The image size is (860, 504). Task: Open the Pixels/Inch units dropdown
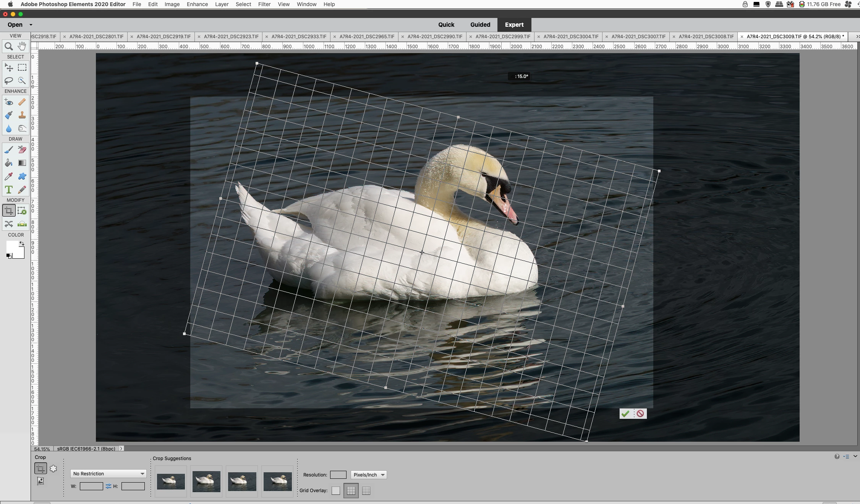tap(368, 475)
